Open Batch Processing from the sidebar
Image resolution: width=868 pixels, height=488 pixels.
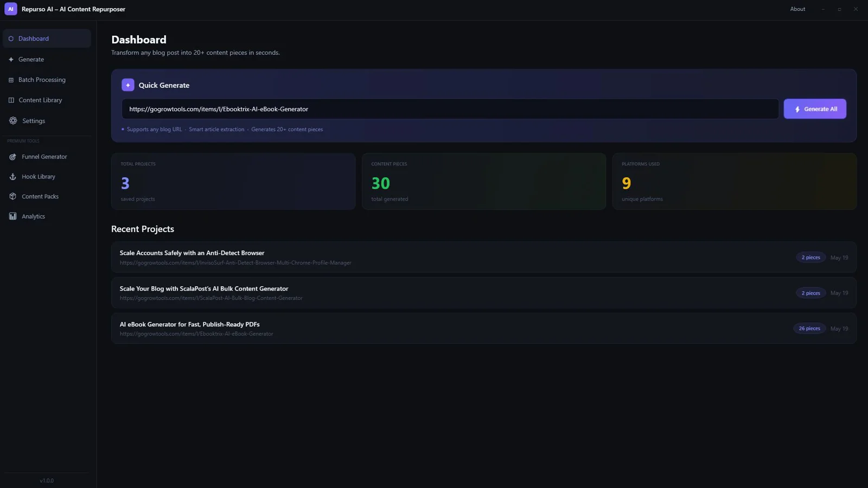47,80
